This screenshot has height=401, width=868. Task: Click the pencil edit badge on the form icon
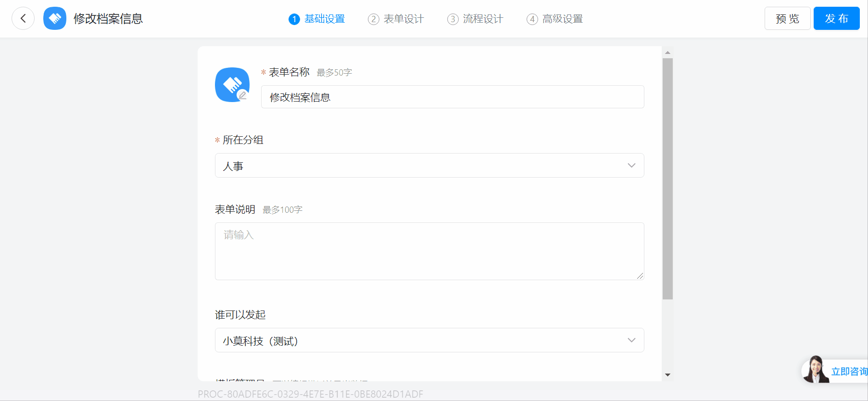(x=243, y=95)
